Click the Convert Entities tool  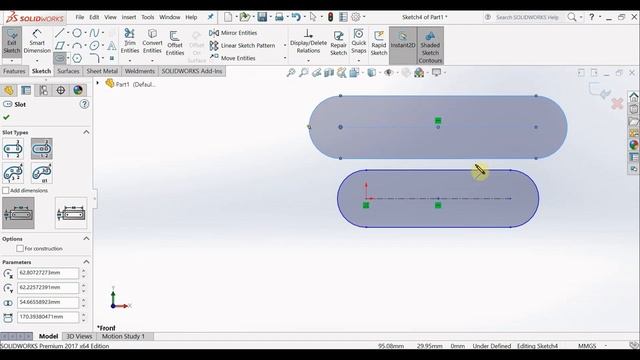click(x=152, y=41)
